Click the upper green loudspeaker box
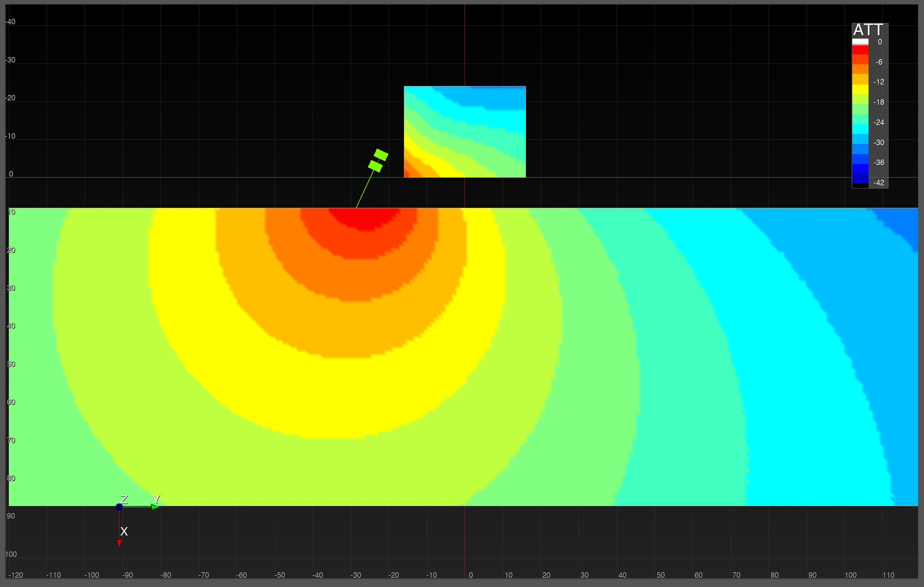Image resolution: width=924 pixels, height=587 pixels. coord(381,155)
